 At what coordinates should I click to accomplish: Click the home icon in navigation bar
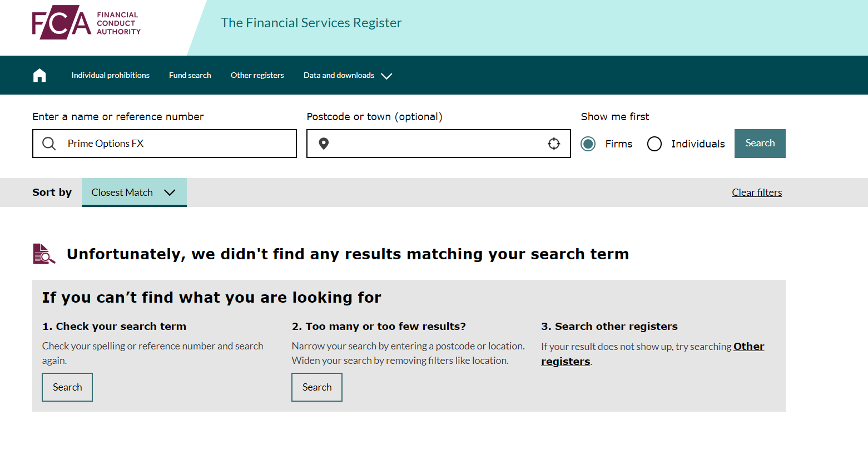(x=39, y=76)
